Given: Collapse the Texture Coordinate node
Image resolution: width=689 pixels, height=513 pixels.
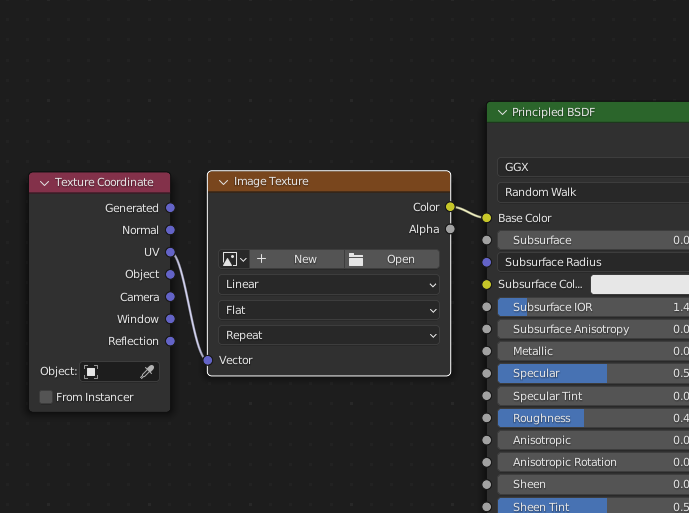Looking at the screenshot, I should pos(44,183).
